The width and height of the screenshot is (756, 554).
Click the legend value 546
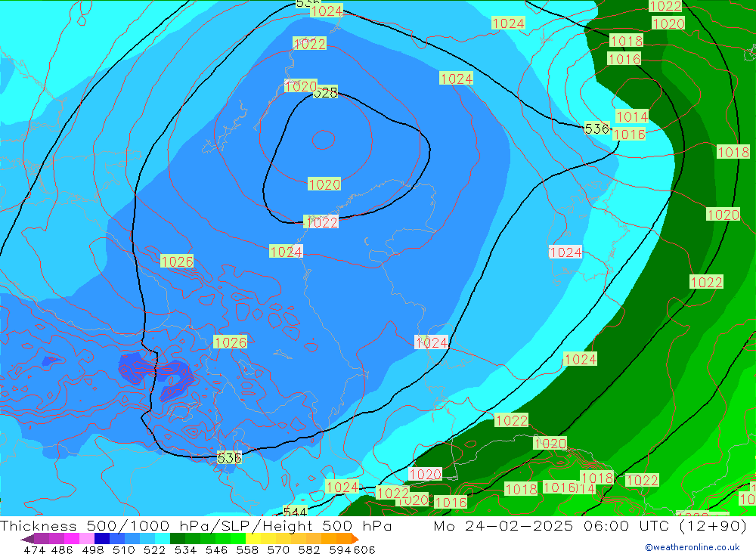[216, 549]
